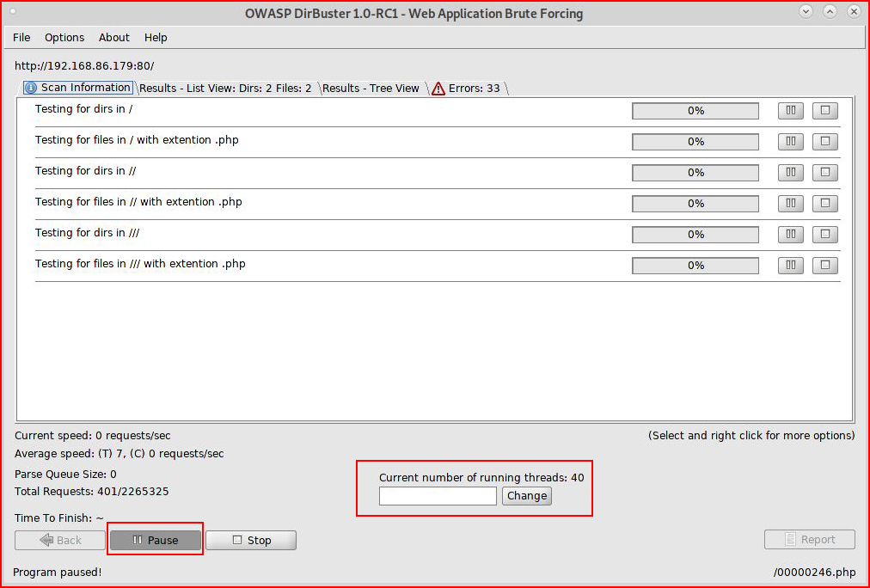Stop the 'Testing for dirs in ///' row
The height and width of the screenshot is (588, 870).
[825, 235]
